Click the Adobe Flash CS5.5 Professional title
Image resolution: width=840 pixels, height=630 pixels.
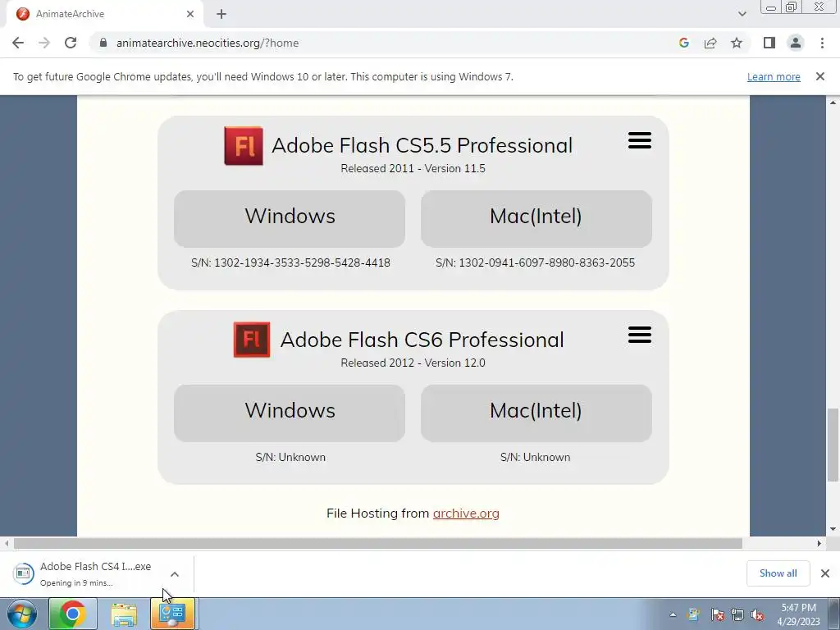422,145
